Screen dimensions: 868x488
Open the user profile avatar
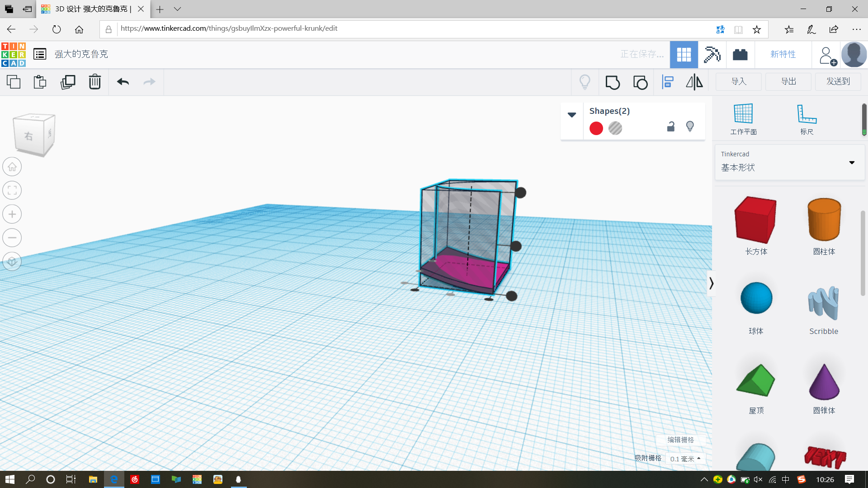[854, 55]
